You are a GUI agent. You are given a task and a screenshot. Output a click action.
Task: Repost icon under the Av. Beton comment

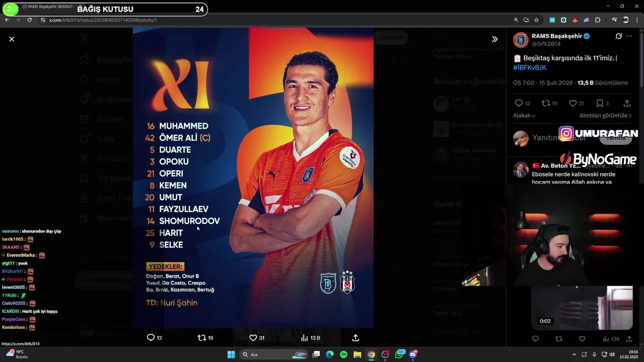(x=558, y=339)
